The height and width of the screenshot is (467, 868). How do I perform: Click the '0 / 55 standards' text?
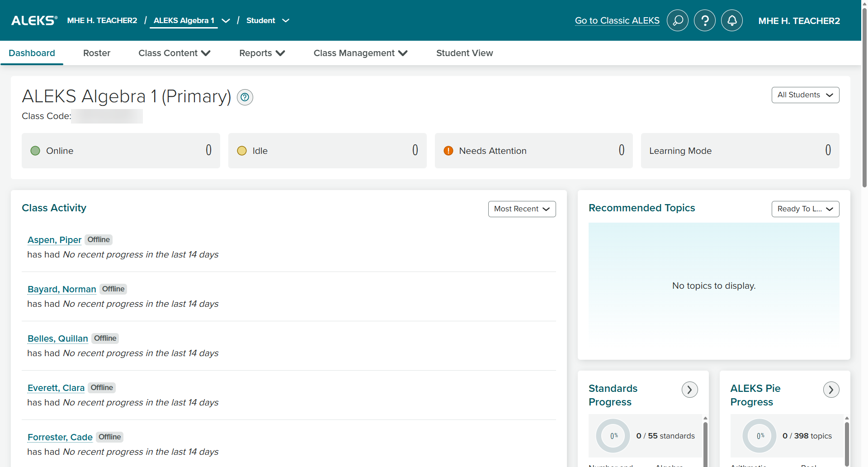pyautogui.click(x=665, y=436)
